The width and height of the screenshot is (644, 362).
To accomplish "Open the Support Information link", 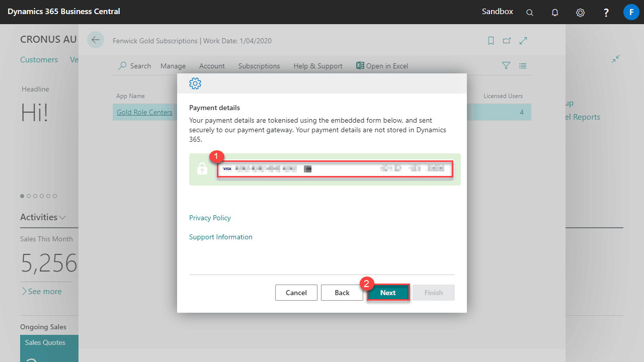I will (221, 237).
